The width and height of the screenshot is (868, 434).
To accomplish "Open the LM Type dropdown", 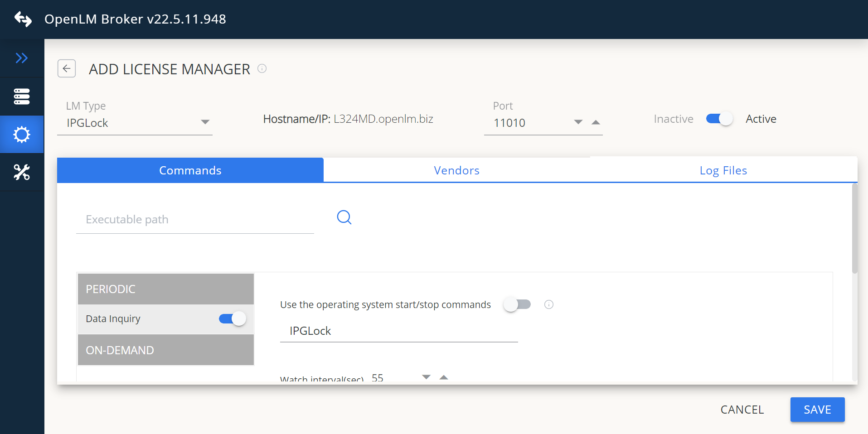I will 205,121.
